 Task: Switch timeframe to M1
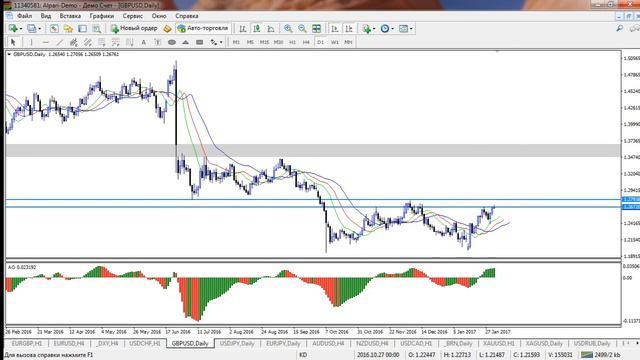click(x=236, y=42)
